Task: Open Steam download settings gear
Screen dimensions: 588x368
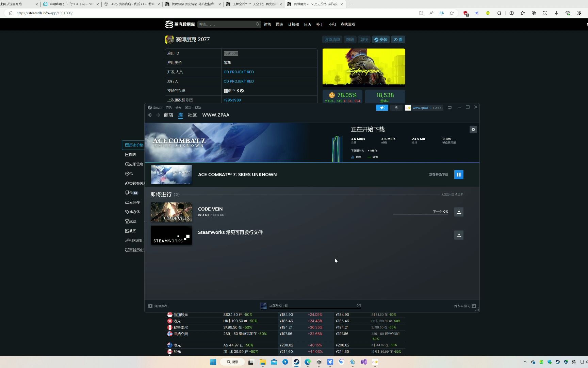Action: (473, 129)
